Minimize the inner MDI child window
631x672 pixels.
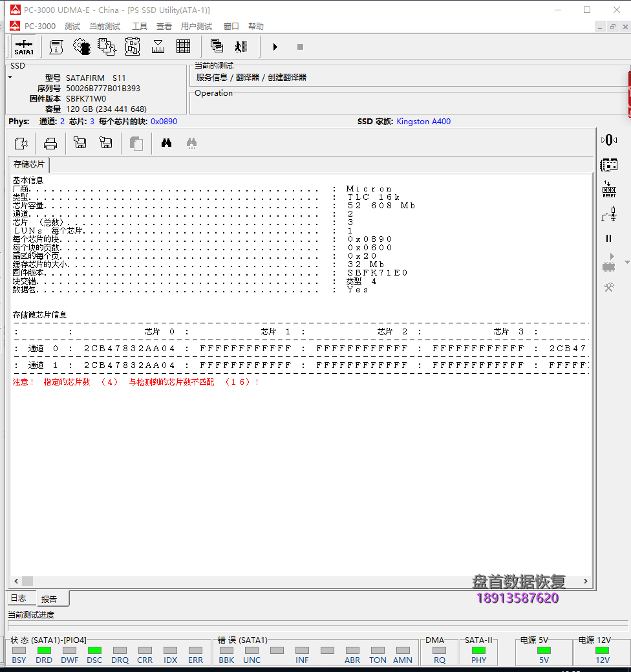tap(600, 27)
